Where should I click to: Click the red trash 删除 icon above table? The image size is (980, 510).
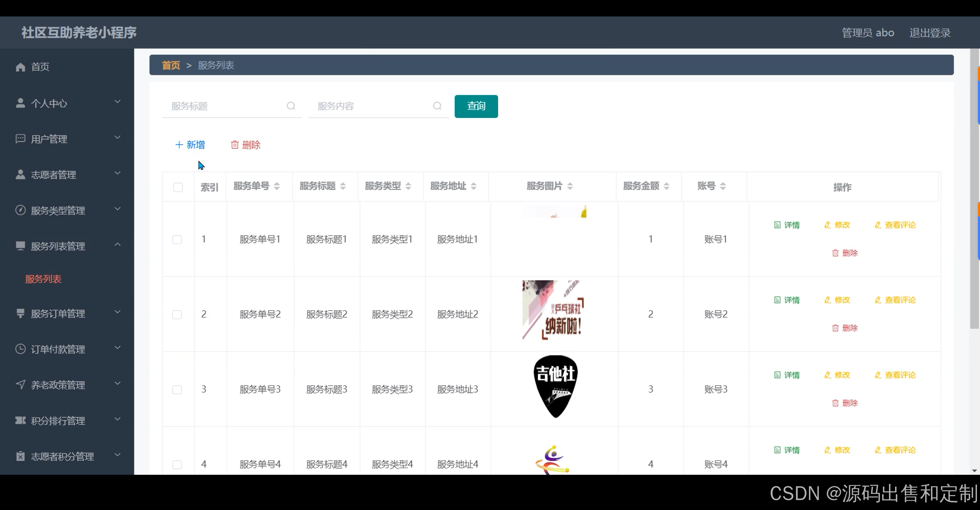[x=235, y=145]
